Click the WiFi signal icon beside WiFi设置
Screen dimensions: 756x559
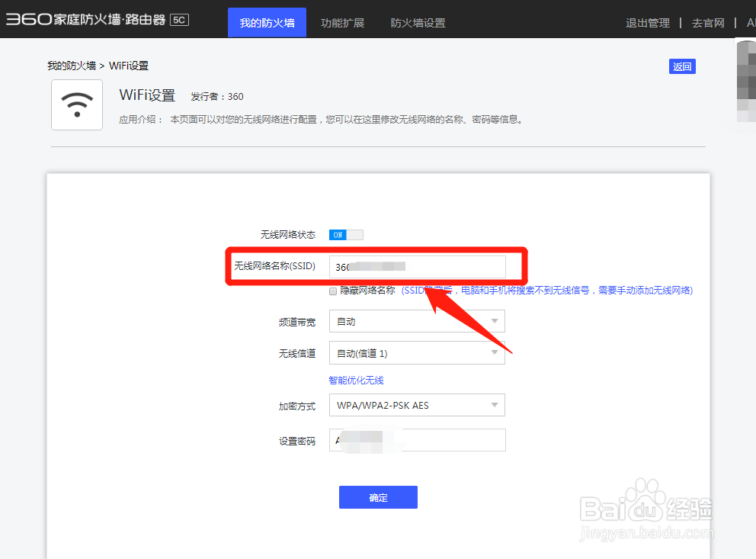click(76, 104)
